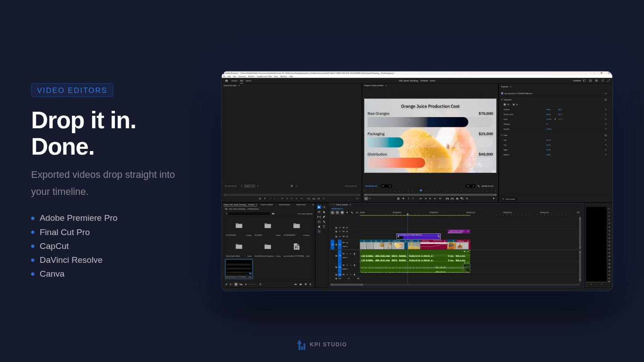Select the Razor tool in the timeline toolbar
Viewport: 644px width, 362px height.
pos(324,212)
